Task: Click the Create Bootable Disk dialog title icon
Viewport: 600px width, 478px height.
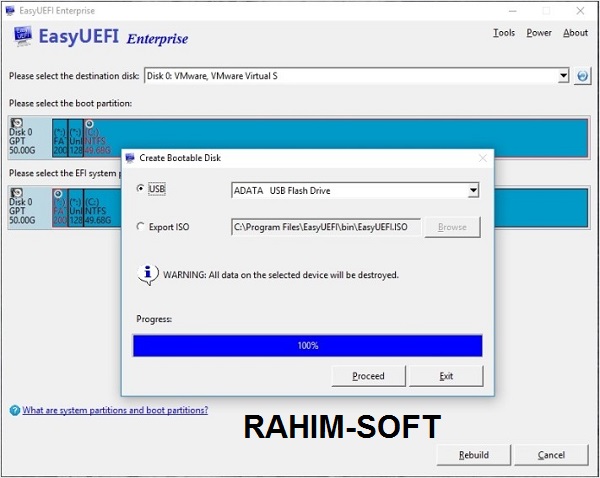Action: [130, 158]
